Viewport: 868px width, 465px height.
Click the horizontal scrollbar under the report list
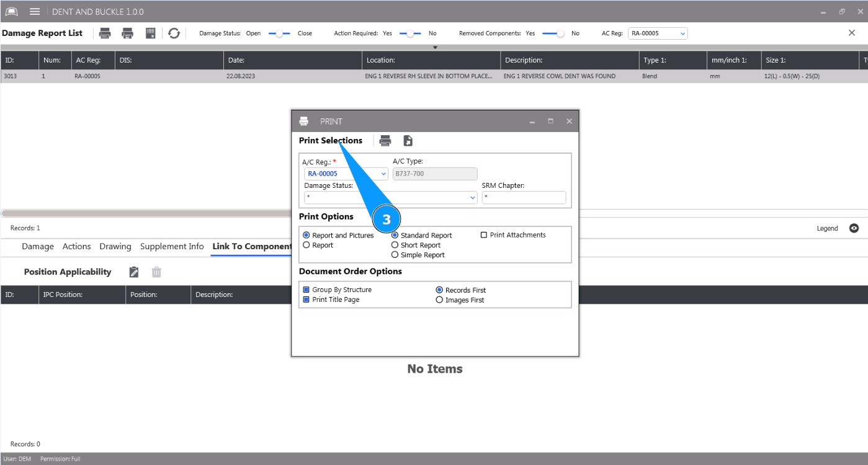[146, 213]
